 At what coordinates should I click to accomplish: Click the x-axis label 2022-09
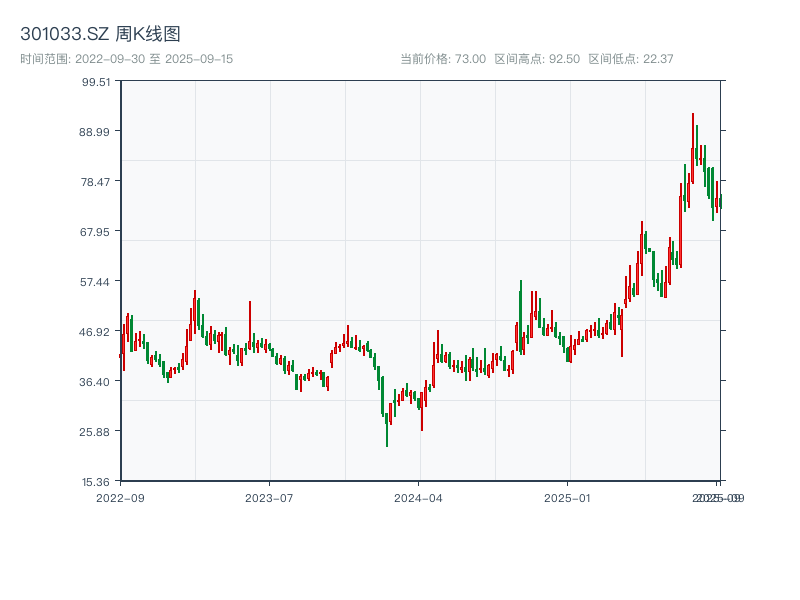point(120,498)
